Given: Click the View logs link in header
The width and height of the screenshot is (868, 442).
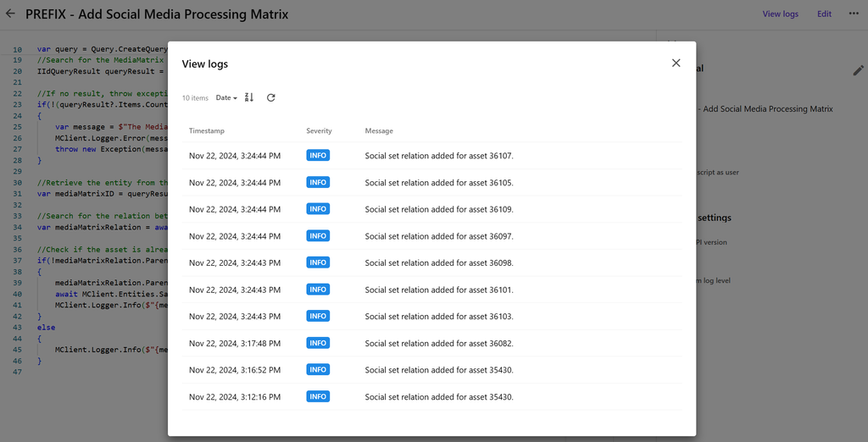Looking at the screenshot, I should click(780, 14).
